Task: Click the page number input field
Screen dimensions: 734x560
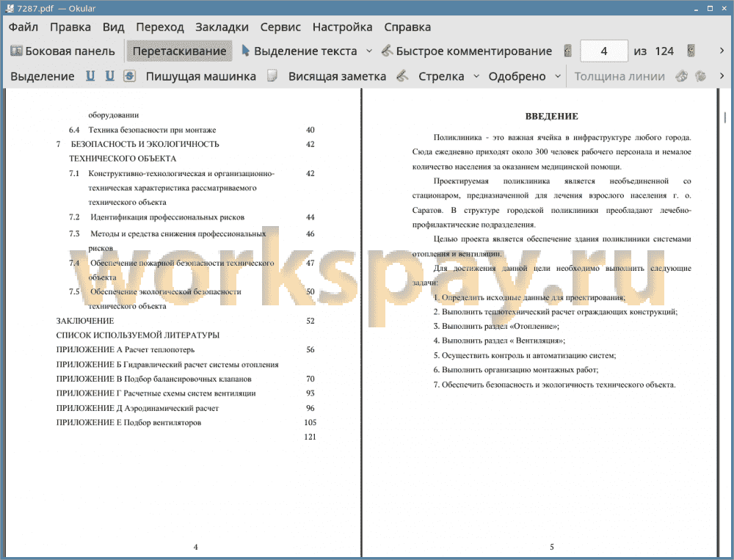Action: coord(604,51)
